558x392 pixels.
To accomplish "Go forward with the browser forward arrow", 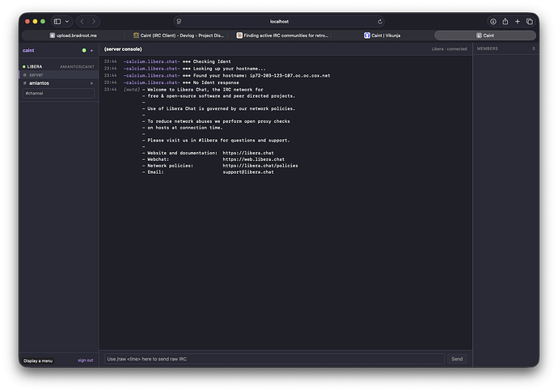I will coord(94,22).
